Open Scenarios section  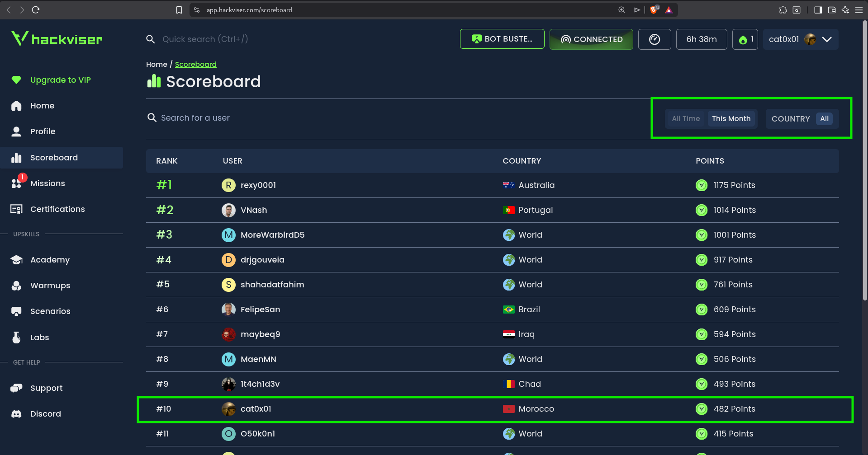pyautogui.click(x=62, y=311)
